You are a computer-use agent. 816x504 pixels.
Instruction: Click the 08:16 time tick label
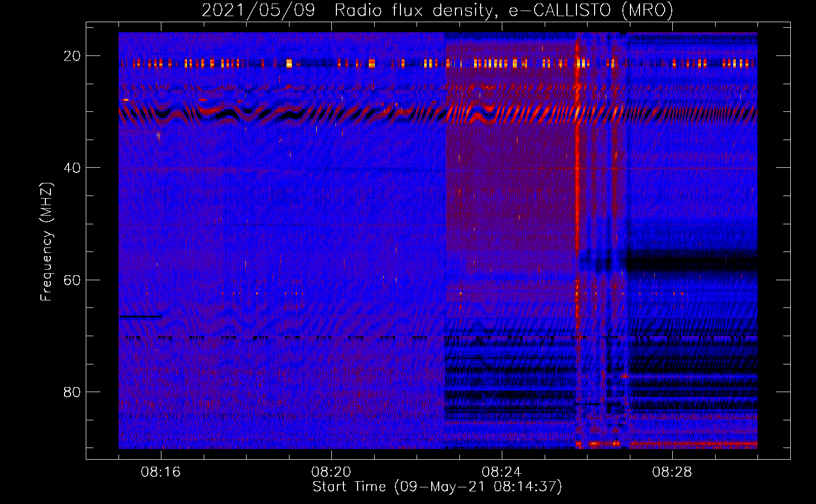(161, 472)
